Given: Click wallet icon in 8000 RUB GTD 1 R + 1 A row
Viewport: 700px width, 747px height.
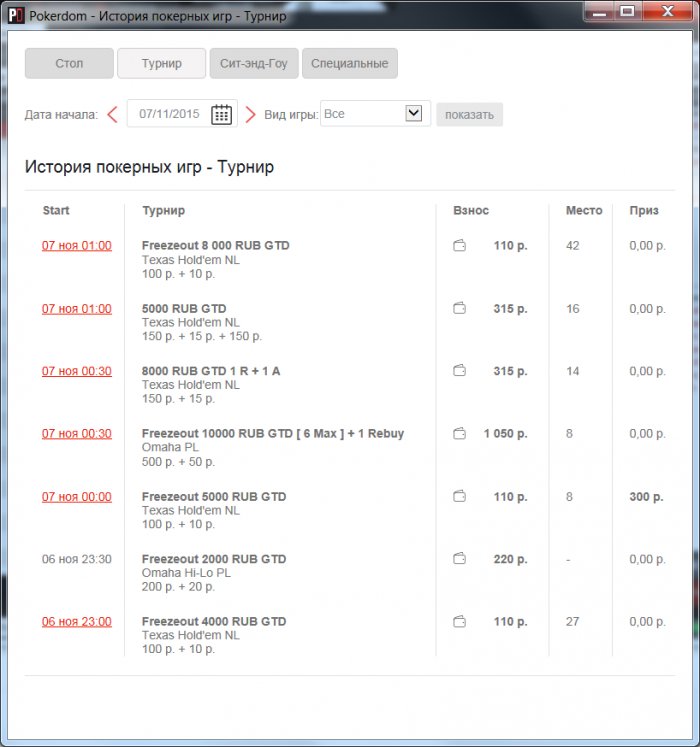Looking at the screenshot, I should pos(459,370).
